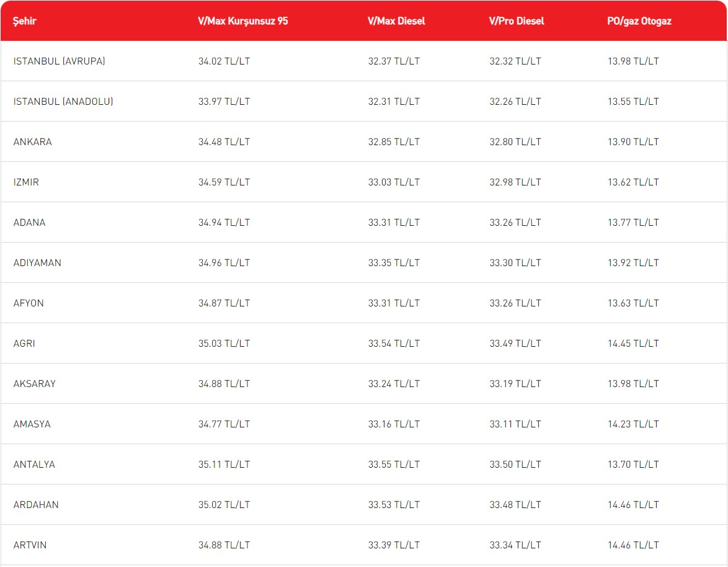The height and width of the screenshot is (567, 728).
Task: Select the ANKARA city cell
Action: (33, 142)
